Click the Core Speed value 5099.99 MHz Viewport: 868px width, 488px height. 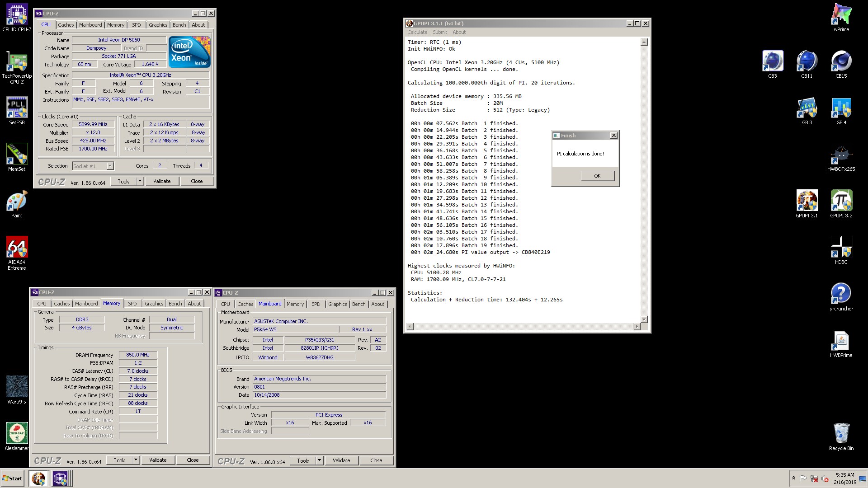pos(93,124)
